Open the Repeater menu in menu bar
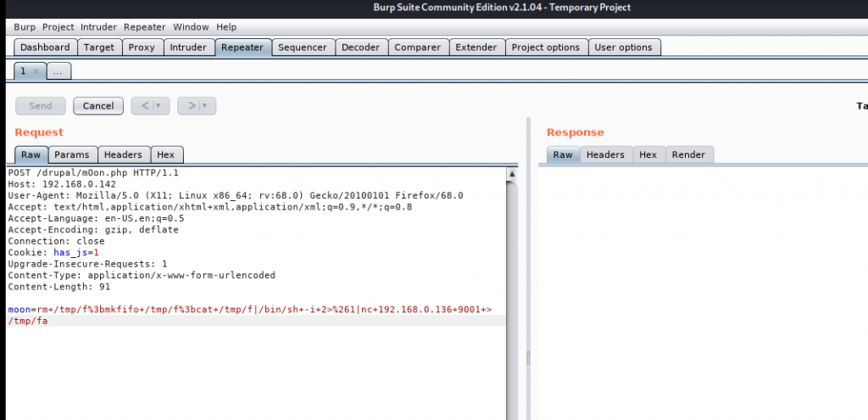This screenshot has height=420, width=868. click(144, 27)
